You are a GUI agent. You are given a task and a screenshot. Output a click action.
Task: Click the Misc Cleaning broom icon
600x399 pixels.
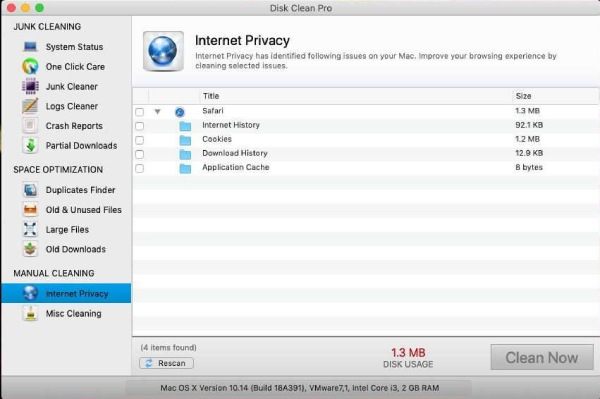(x=30, y=313)
